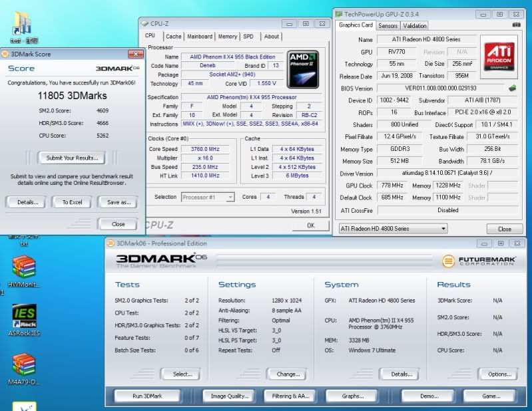Select the Graphics Card tab in GPU-Z

pyautogui.click(x=356, y=25)
